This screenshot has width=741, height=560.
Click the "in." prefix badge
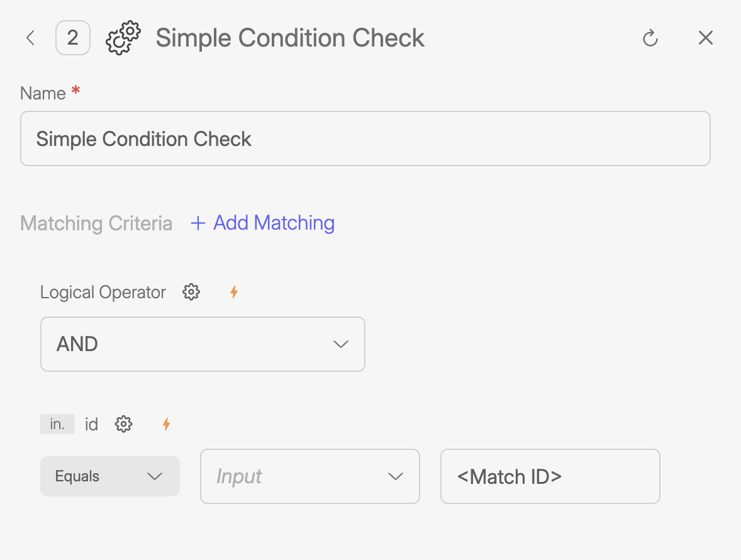57,424
